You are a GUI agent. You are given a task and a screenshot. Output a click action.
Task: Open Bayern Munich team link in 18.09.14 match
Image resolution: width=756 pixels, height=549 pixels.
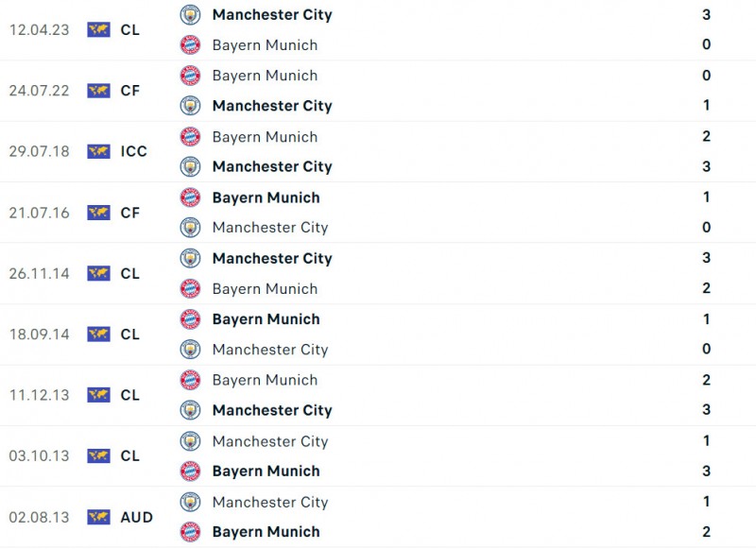click(x=266, y=319)
